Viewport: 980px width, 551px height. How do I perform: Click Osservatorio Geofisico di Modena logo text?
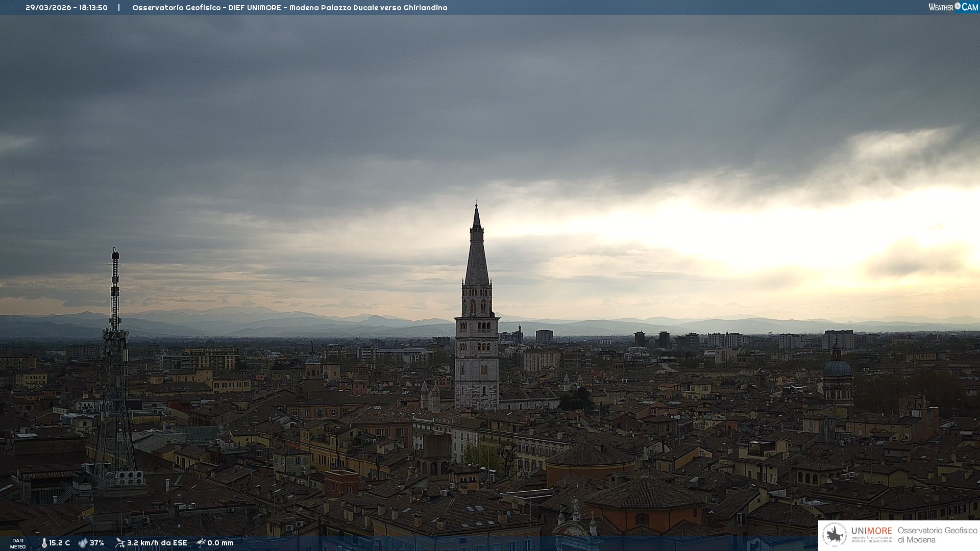[937, 535]
